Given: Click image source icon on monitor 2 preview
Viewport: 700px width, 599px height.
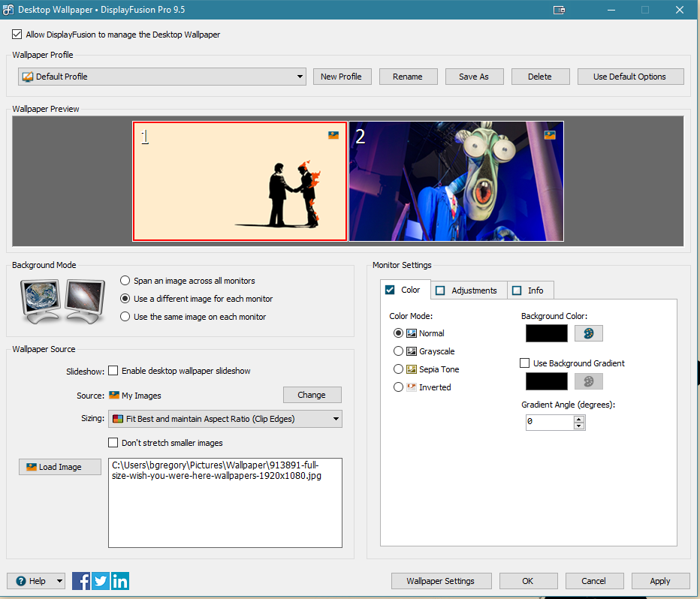Looking at the screenshot, I should (x=550, y=134).
